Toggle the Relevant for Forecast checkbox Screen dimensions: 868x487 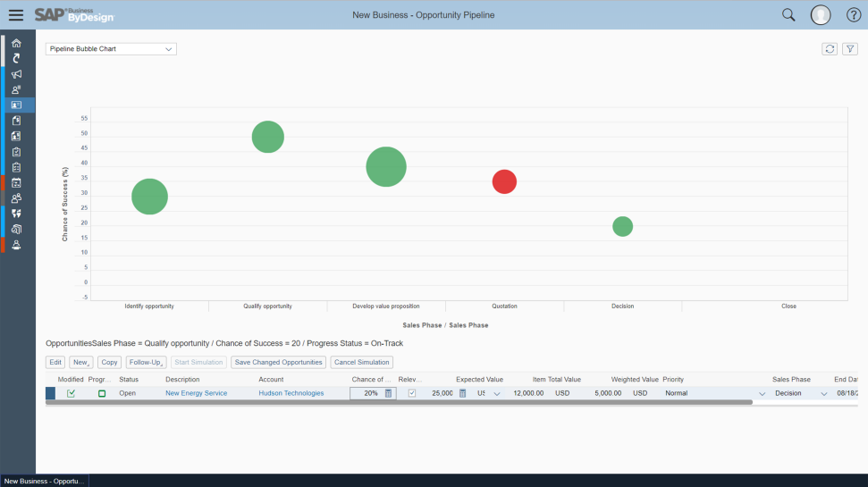(412, 393)
